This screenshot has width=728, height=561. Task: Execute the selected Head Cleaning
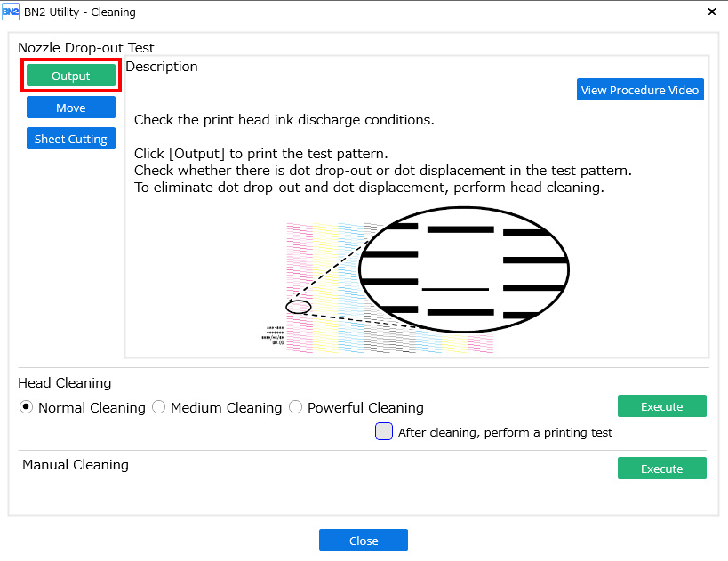coord(661,406)
